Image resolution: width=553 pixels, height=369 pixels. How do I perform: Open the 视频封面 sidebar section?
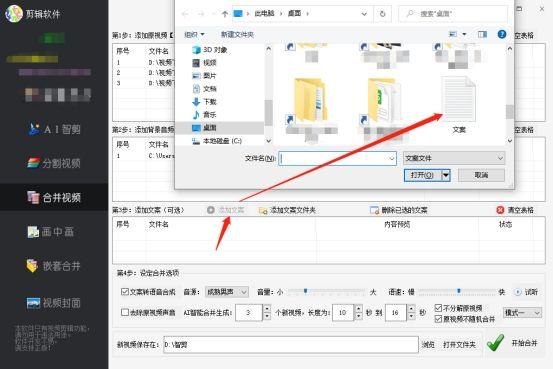point(54,303)
